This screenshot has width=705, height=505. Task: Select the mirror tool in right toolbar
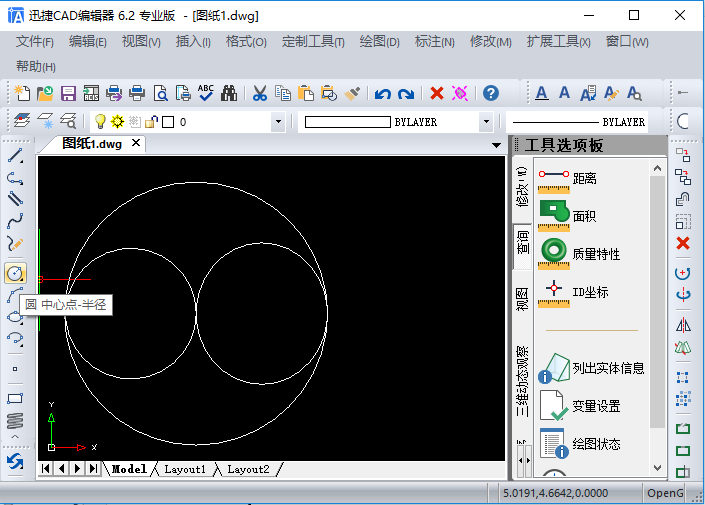point(683,325)
